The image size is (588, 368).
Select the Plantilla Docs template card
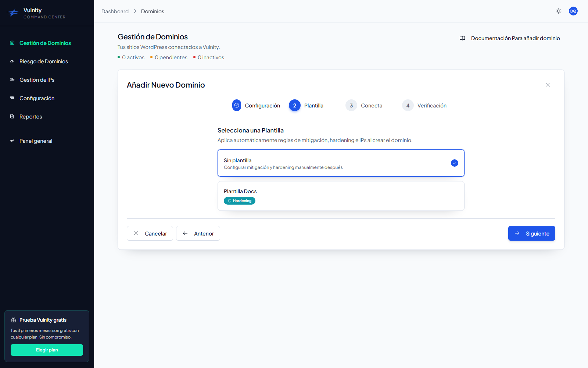coord(341,196)
